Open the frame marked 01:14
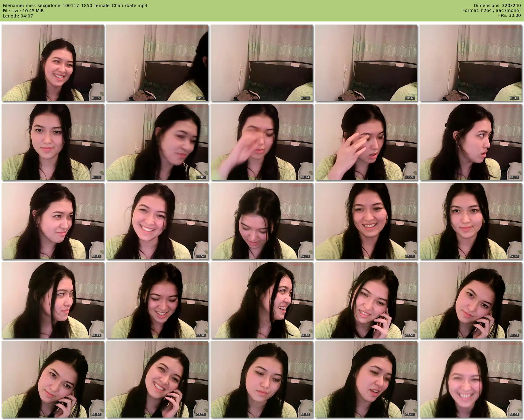Screen dimensions: 524x420 pos(262,142)
